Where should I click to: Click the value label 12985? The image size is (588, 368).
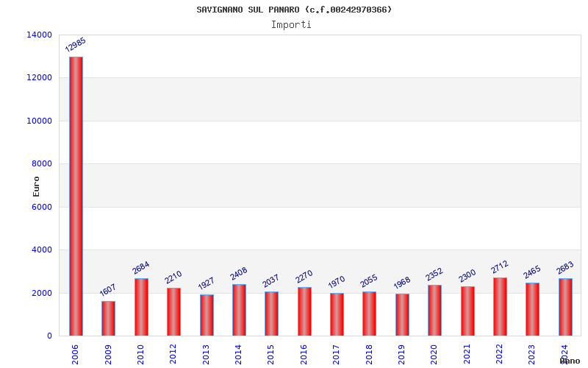(x=76, y=45)
